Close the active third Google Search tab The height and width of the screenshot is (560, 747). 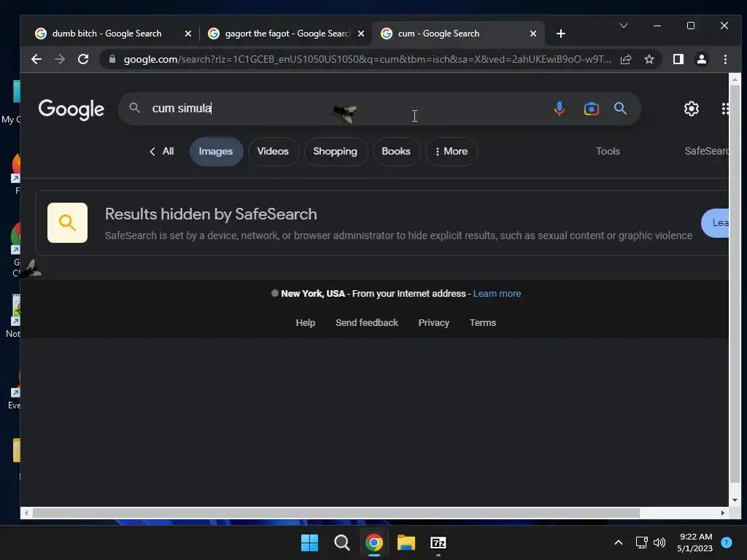(x=533, y=34)
